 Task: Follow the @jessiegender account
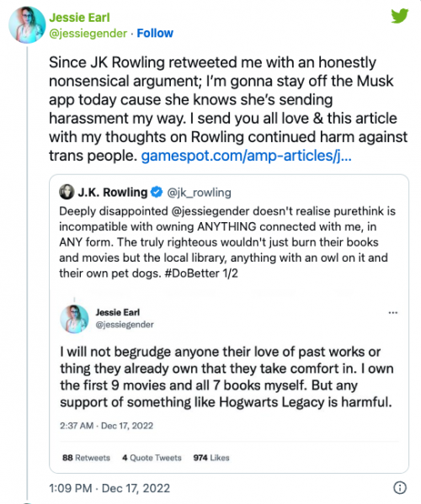[155, 33]
